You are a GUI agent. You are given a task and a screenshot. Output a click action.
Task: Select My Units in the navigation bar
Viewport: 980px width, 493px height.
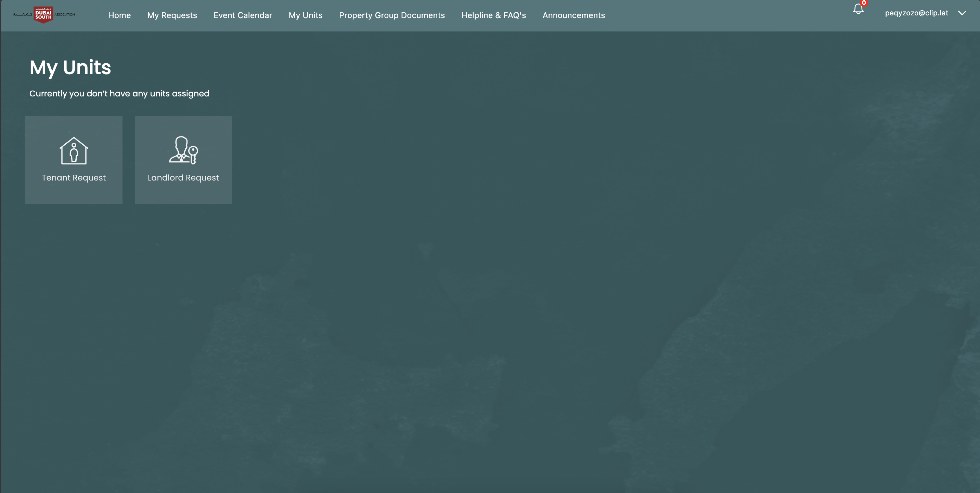306,15
